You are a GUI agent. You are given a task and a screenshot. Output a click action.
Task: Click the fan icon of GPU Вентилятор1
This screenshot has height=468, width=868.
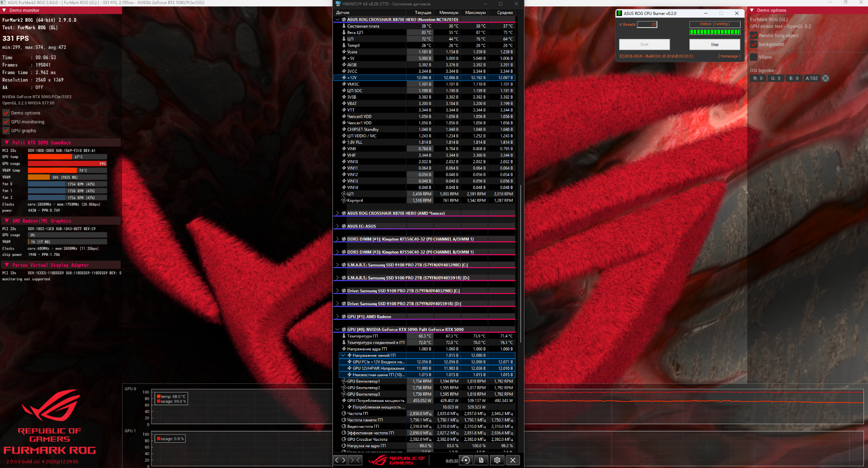coord(344,381)
